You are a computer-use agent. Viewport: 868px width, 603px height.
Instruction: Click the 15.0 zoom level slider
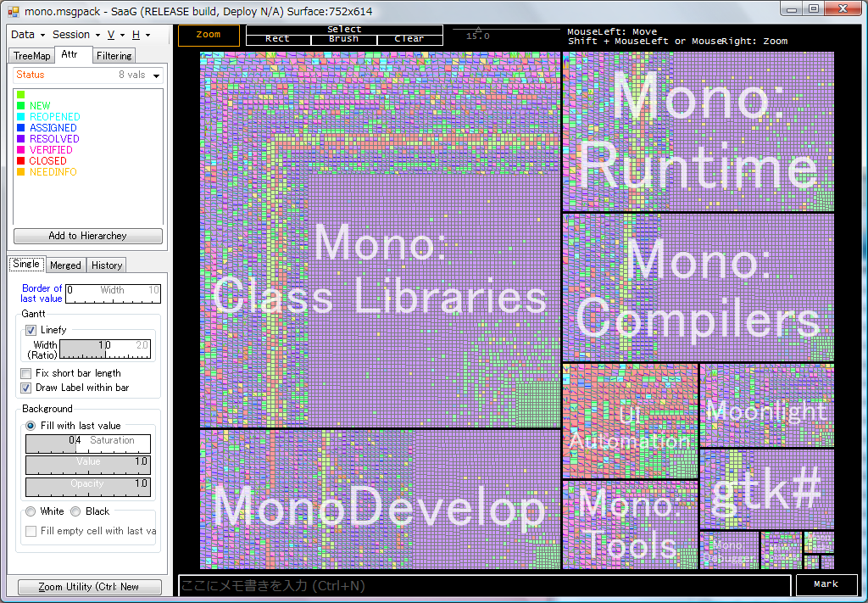[x=507, y=33]
